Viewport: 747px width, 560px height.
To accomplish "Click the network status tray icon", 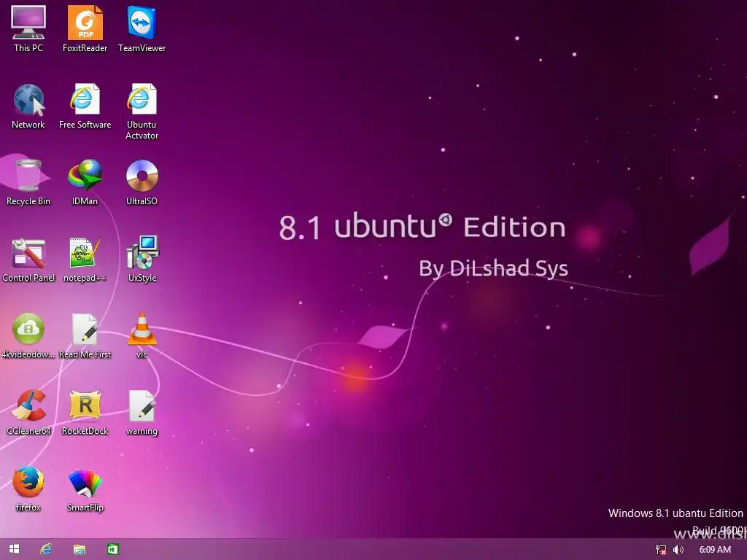I will pos(661,550).
